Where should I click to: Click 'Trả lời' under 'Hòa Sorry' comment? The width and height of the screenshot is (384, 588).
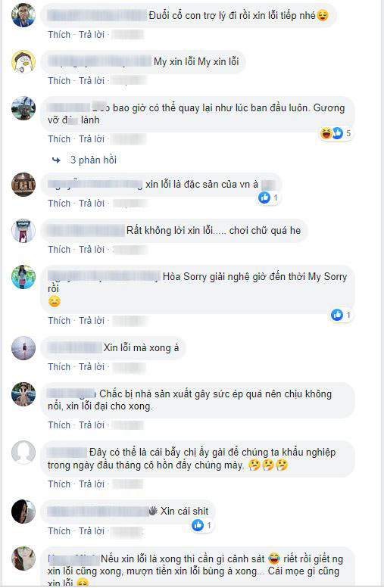pyautogui.click(x=92, y=321)
